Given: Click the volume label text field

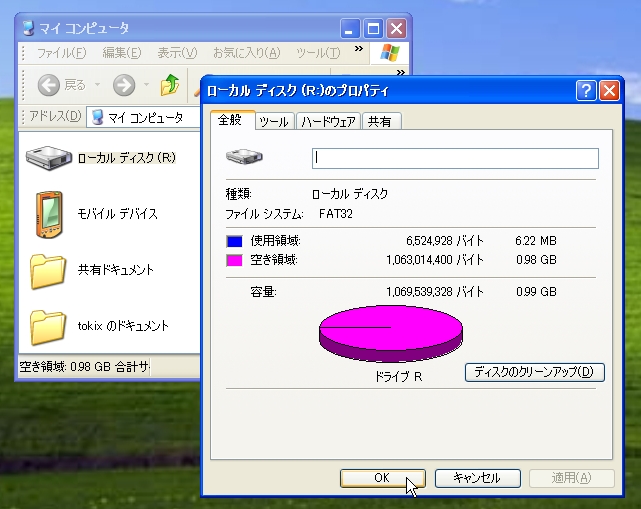Looking at the screenshot, I should click(x=455, y=158).
